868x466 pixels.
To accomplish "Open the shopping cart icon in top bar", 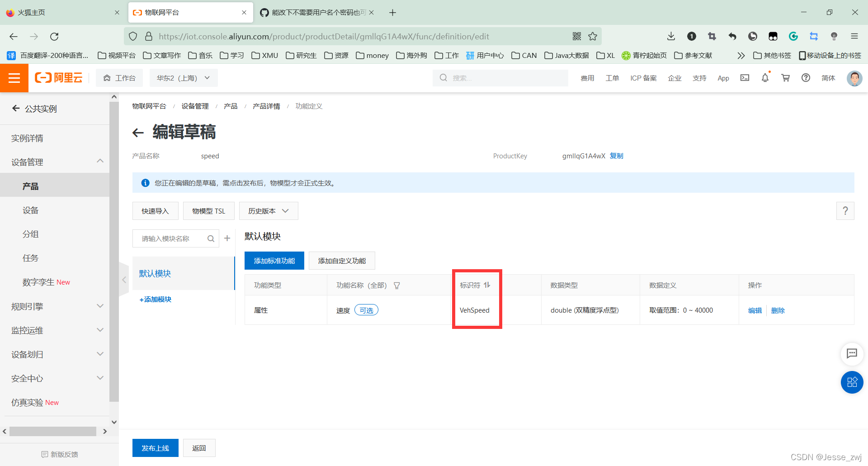I will tap(785, 78).
